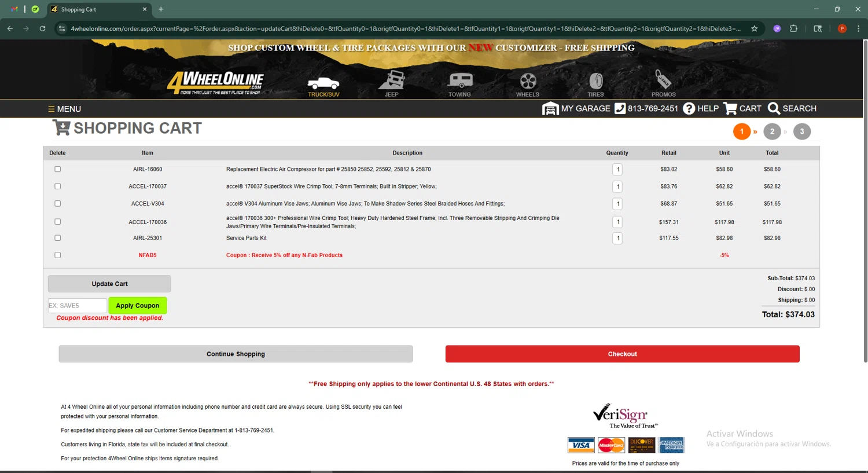Open Chrome three-dot menu
This screenshot has width=868, height=473.
(858, 28)
